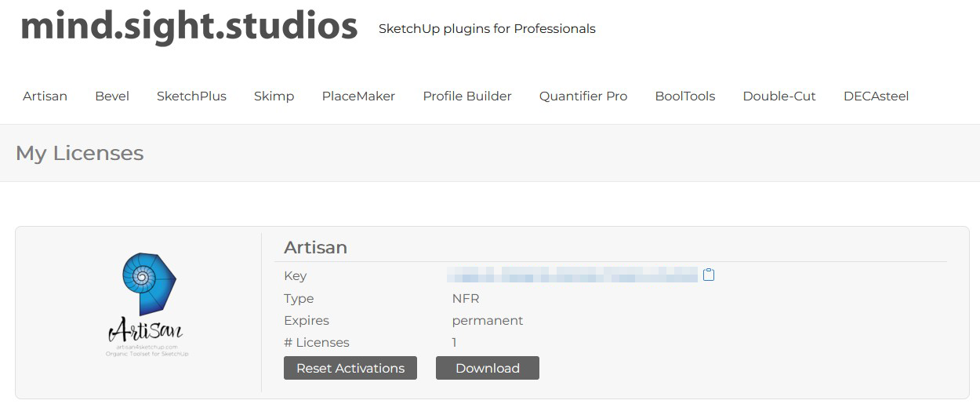Click the 'Expires' field label
The image size is (980, 404).
307,320
